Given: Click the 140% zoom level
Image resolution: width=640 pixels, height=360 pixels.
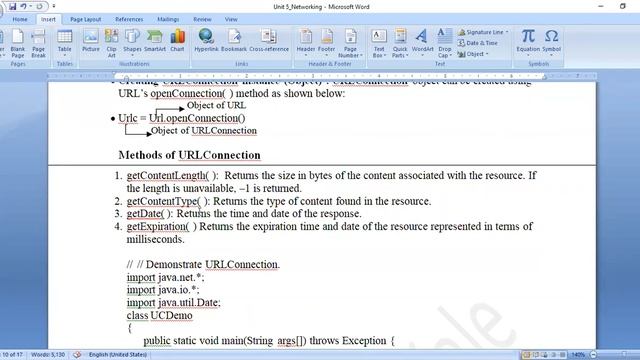Looking at the screenshot, I should coord(578,355).
